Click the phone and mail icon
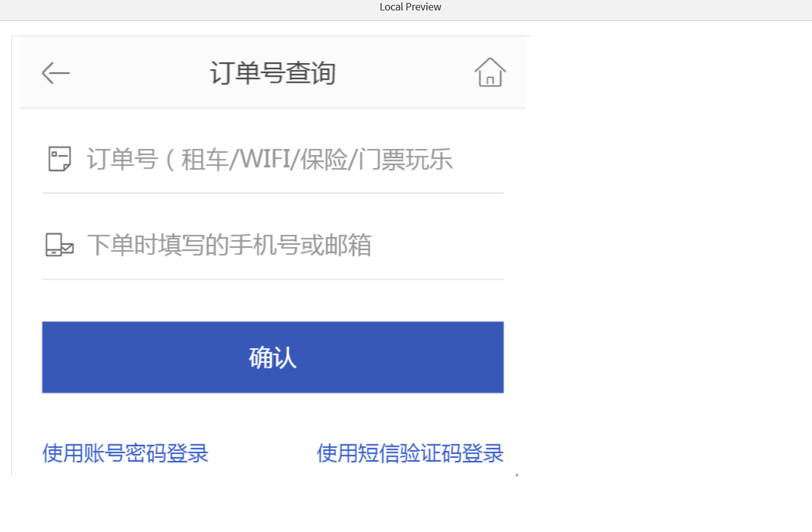 (x=59, y=245)
